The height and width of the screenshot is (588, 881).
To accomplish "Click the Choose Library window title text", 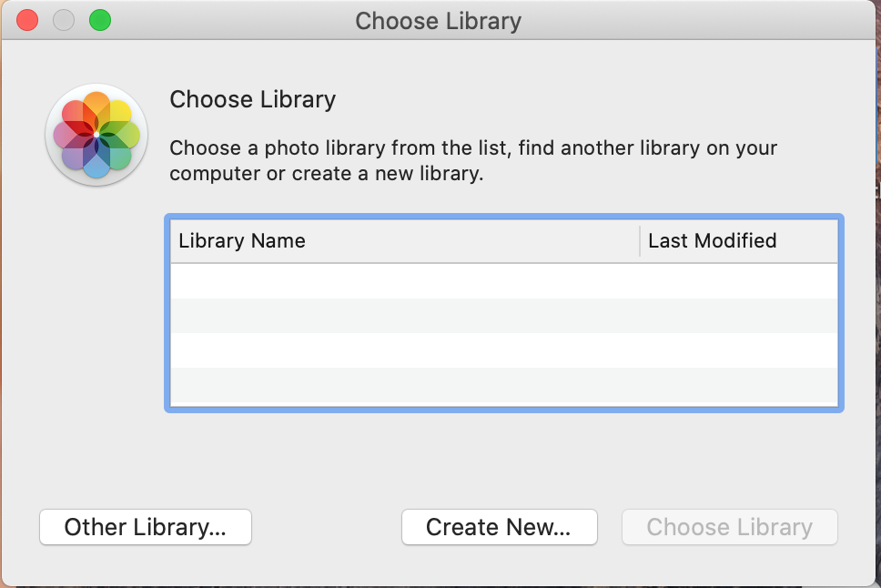I will click(438, 21).
